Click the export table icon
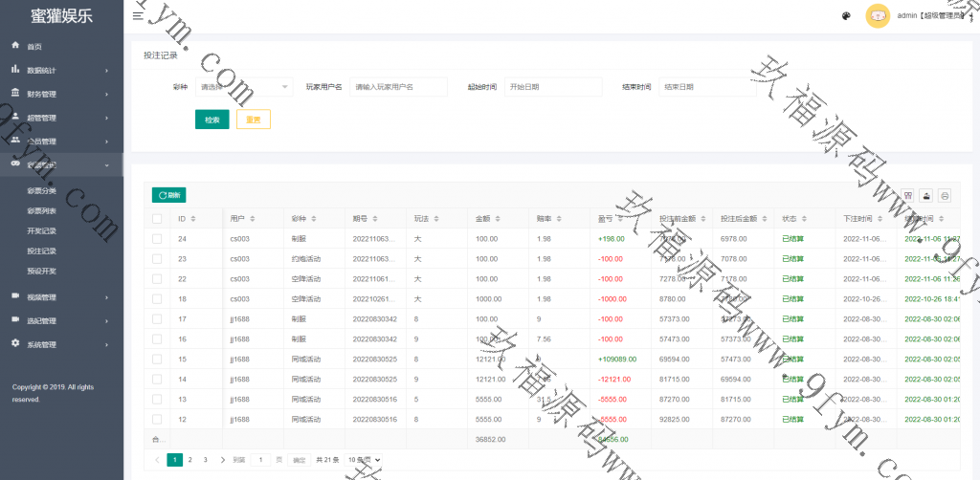The height and width of the screenshot is (480, 980). coord(926,195)
